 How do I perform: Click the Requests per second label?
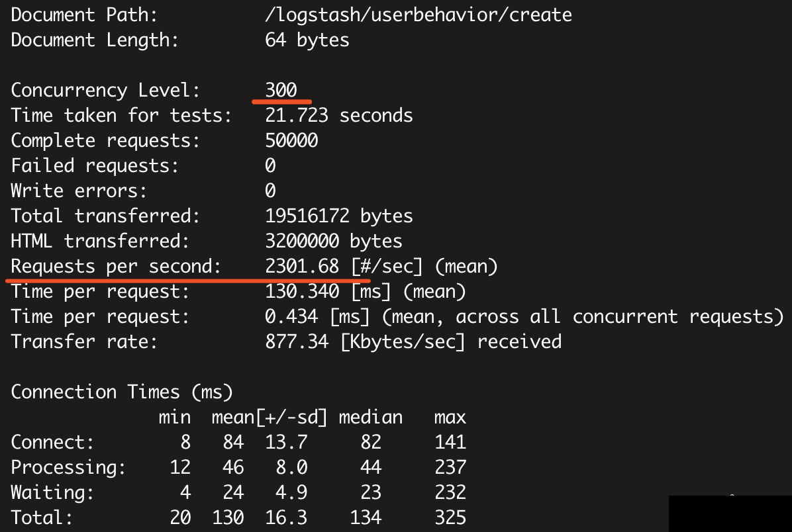tap(116, 267)
